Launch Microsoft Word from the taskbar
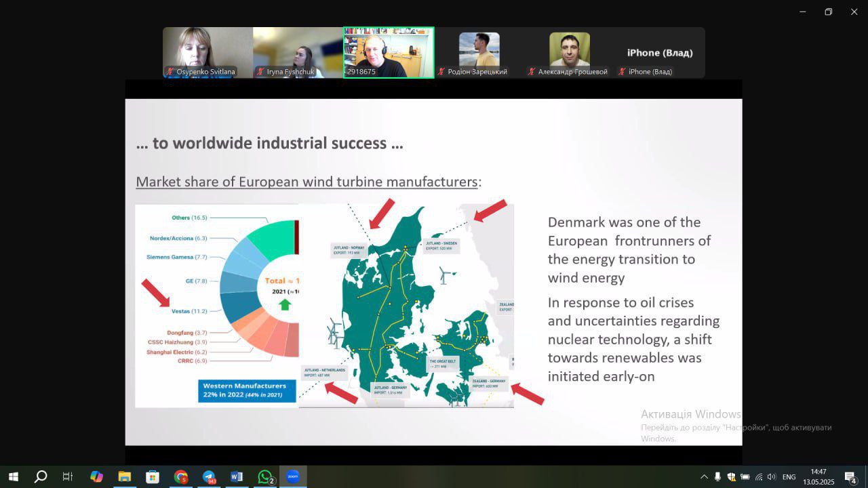 pos(237,476)
